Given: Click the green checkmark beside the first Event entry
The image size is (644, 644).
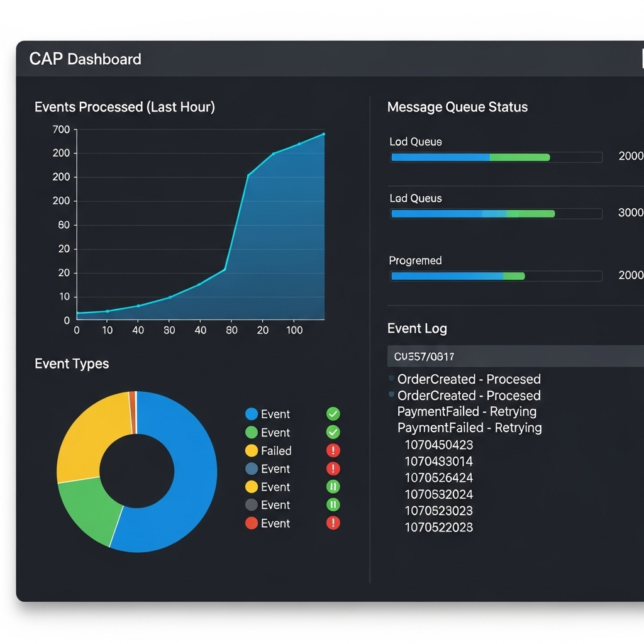Looking at the screenshot, I should 333,414.
